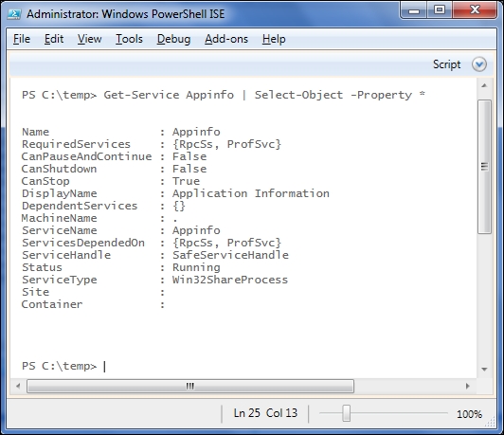
Task: Click the Container property name
Action: pos(52,304)
